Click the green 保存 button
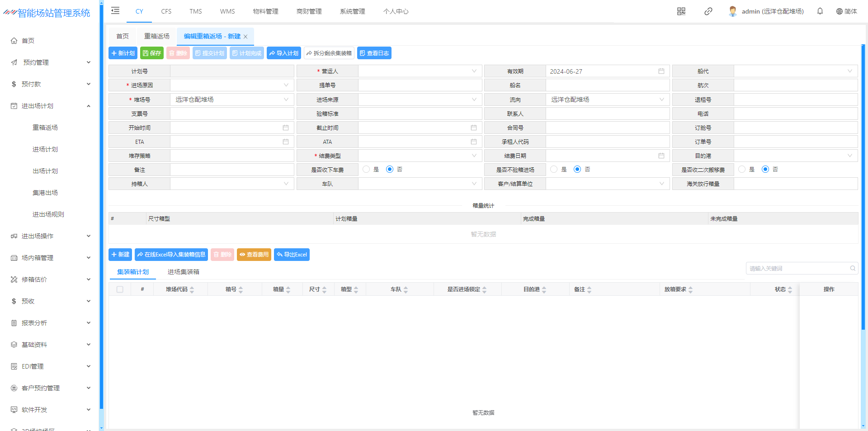The image size is (868, 431). click(x=152, y=53)
